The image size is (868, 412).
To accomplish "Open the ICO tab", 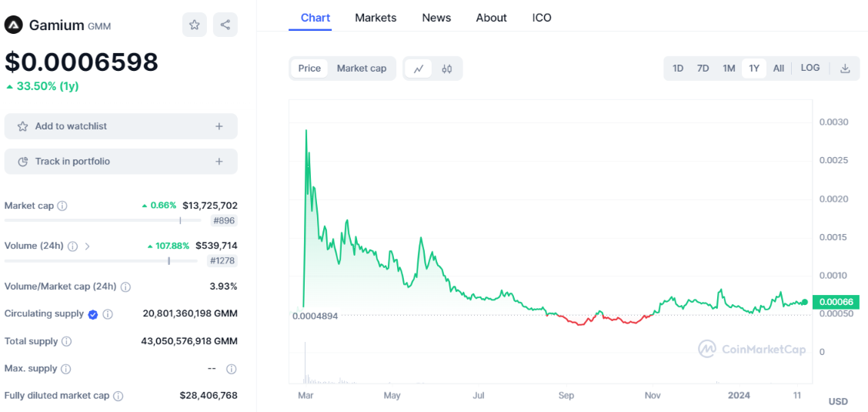I will [x=542, y=18].
